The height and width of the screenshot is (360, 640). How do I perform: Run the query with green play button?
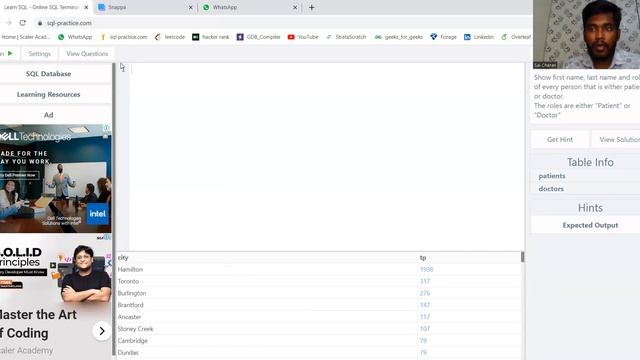[x=10, y=53]
